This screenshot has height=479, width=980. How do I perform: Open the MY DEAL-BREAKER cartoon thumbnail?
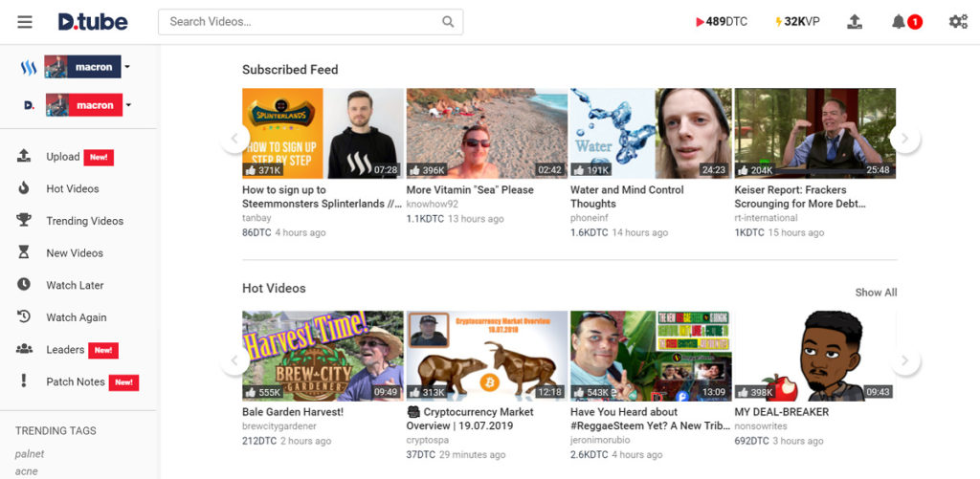click(815, 356)
